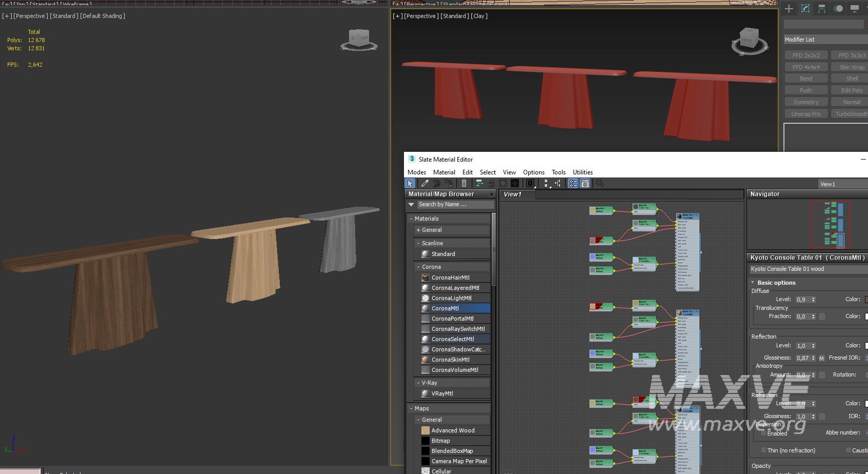Click the trash icon to delete selected
Screen dimensions: 868x474
tap(464, 183)
